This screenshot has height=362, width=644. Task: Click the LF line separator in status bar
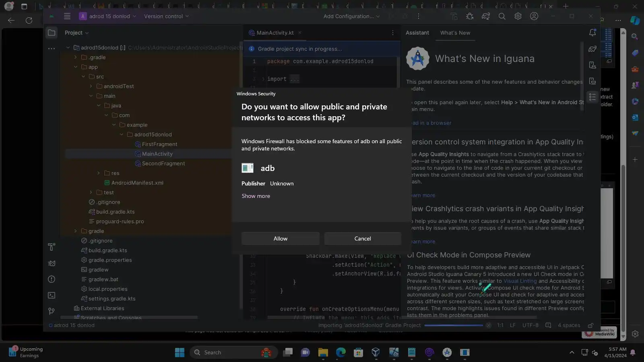[x=512, y=325]
